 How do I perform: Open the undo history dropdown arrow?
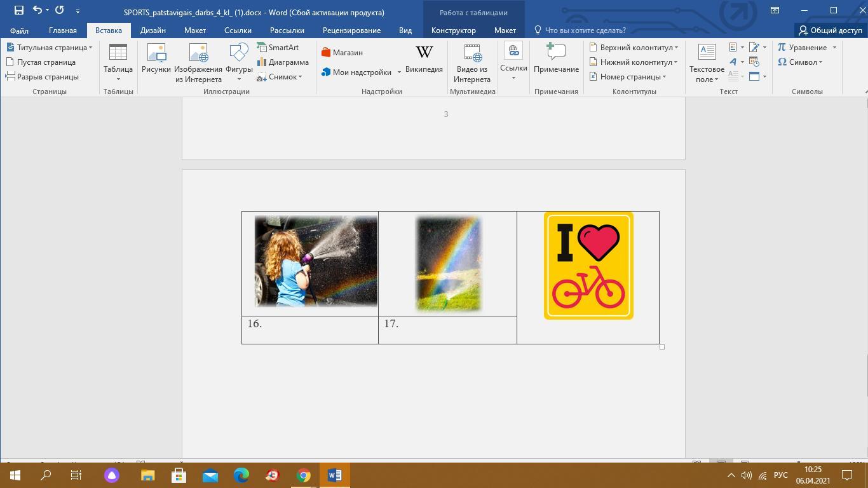pyautogui.click(x=47, y=11)
